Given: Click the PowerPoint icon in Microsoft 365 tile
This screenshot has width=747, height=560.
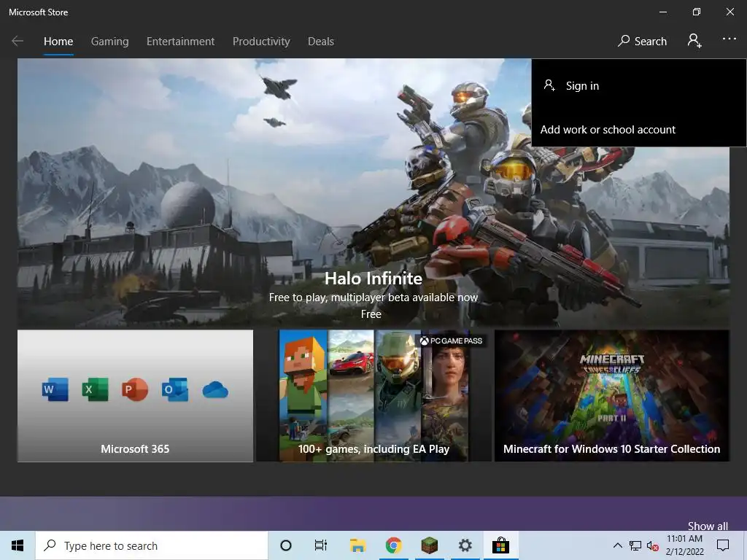Looking at the screenshot, I should coord(135,389).
